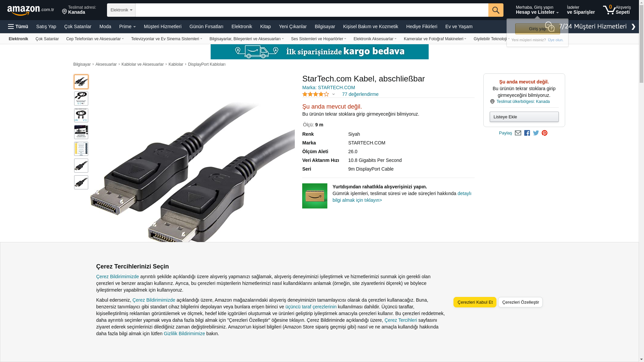644x362 pixels.
Task: Share product on Facebook icon
Action: [527, 133]
